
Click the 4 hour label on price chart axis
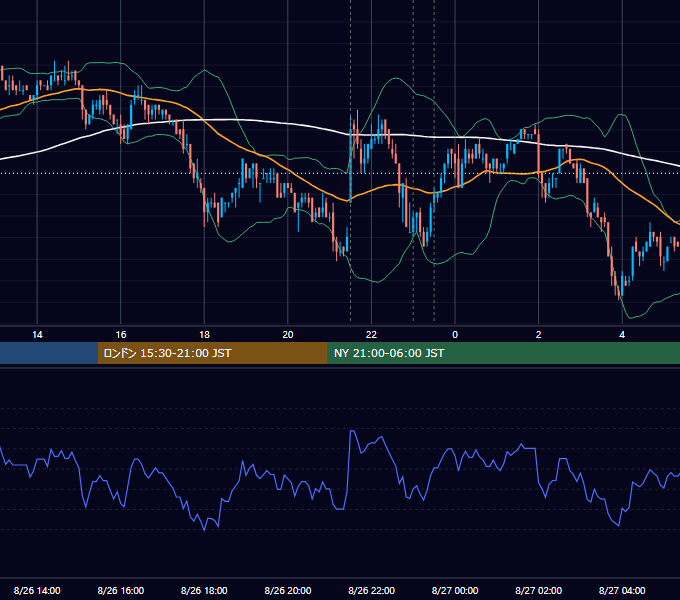(x=622, y=335)
